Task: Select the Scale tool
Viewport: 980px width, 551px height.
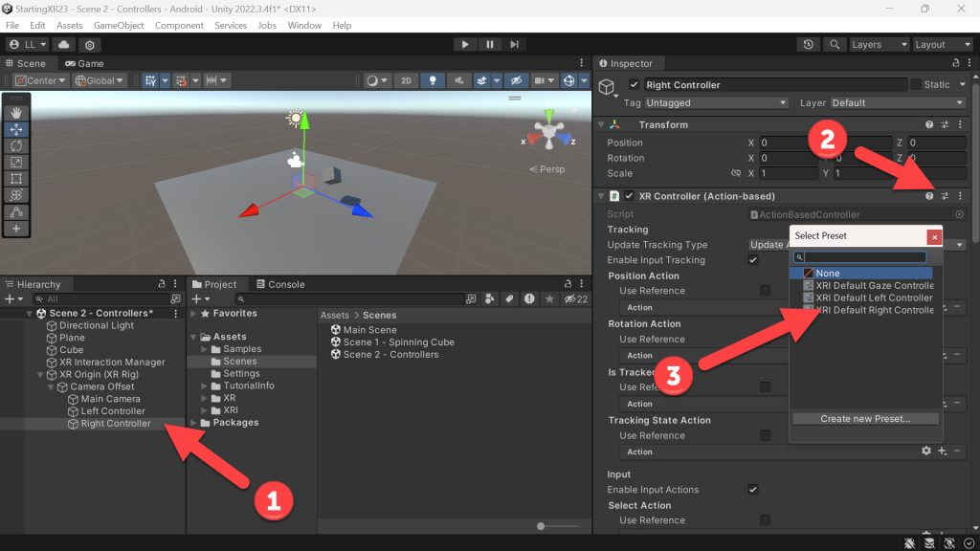Action: 16,163
